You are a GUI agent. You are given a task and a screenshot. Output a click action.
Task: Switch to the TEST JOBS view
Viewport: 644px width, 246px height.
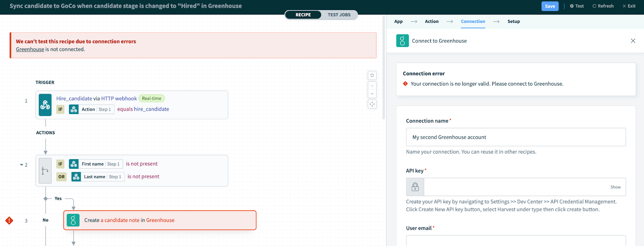click(x=339, y=15)
